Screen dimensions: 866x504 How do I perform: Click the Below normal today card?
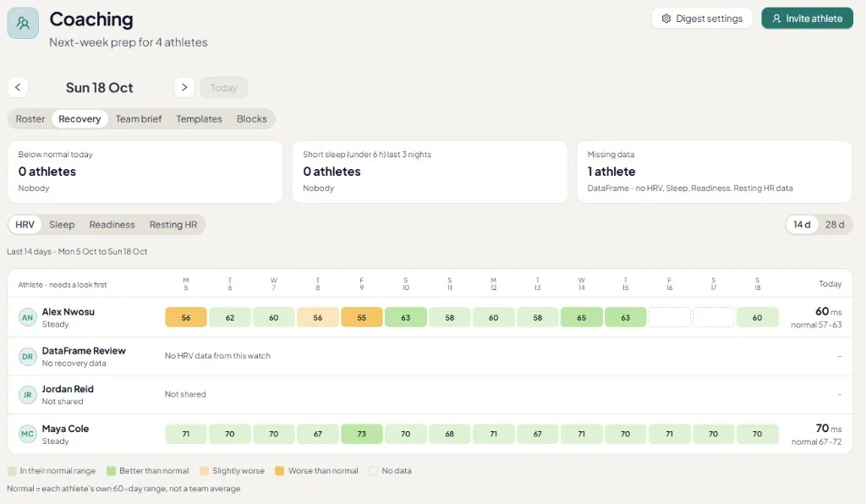click(x=145, y=172)
